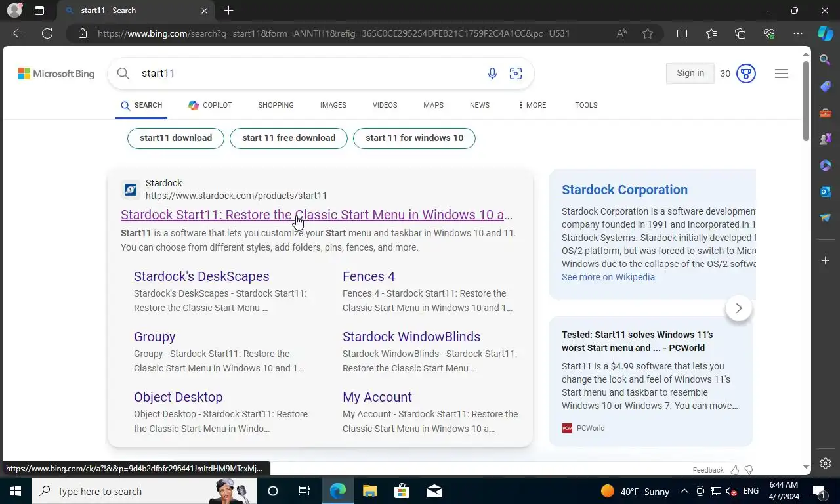The image size is (840, 504).
Task: Open the sidebar Drop paper plane icon
Action: (826, 218)
